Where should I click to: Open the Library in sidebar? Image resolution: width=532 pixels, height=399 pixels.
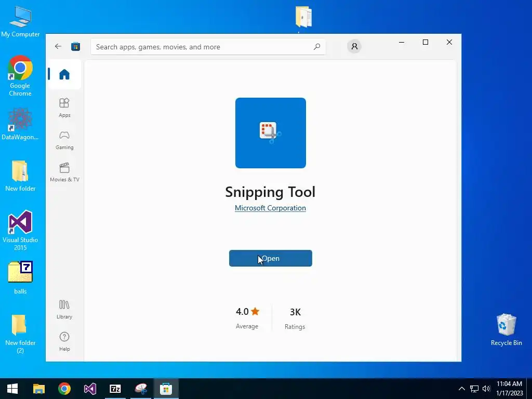click(64, 310)
